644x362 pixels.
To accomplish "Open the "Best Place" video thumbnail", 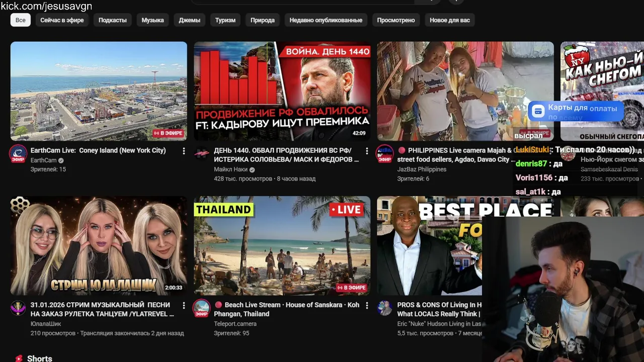I will click(x=430, y=245).
